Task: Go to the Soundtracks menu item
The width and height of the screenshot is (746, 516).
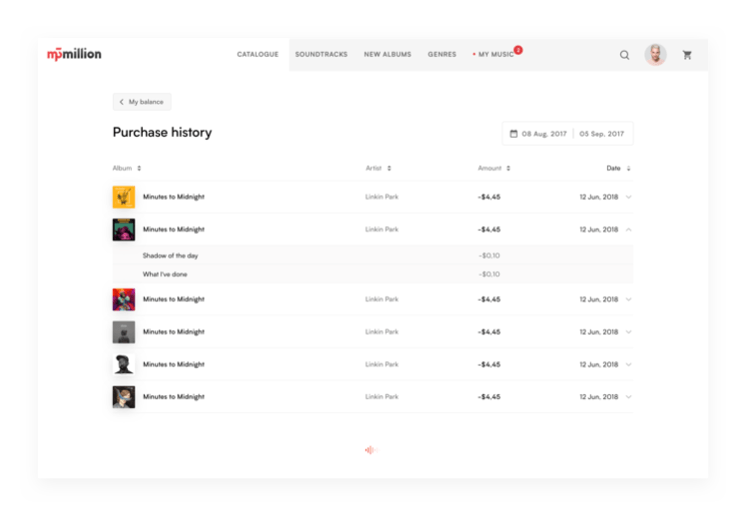Action: [x=321, y=54]
